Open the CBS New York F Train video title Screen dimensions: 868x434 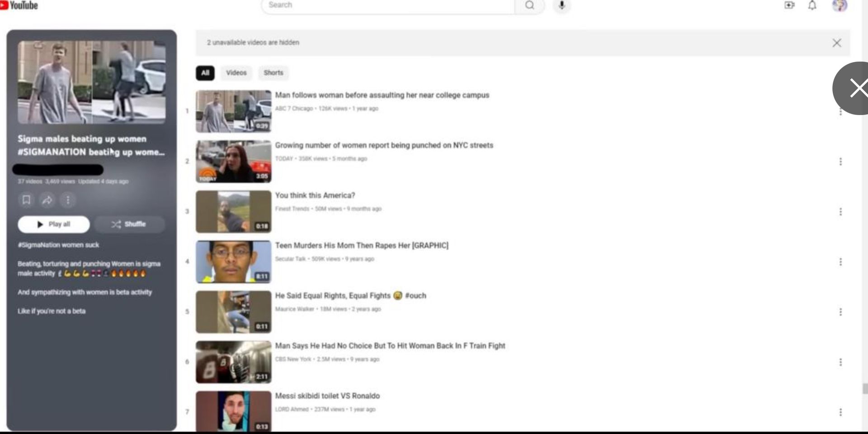390,346
